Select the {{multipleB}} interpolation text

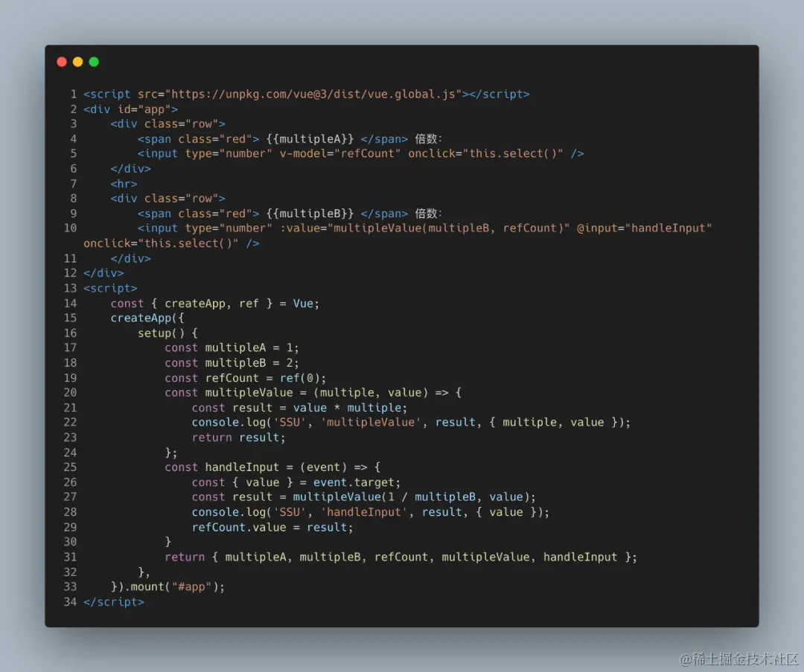coord(310,214)
